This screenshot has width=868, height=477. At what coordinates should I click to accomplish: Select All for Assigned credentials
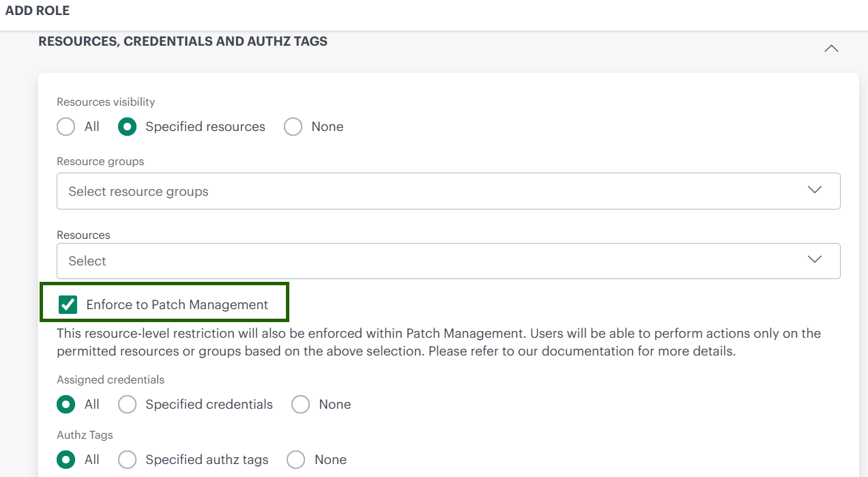(x=66, y=405)
